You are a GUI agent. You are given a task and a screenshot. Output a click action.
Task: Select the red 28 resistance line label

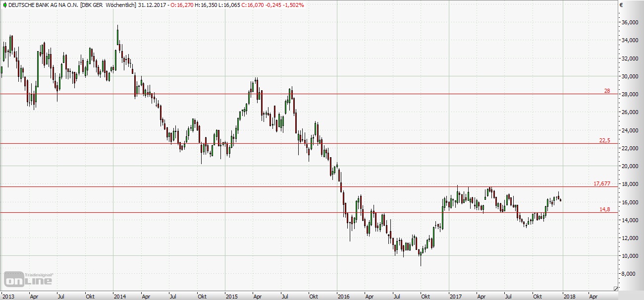pyautogui.click(x=607, y=91)
